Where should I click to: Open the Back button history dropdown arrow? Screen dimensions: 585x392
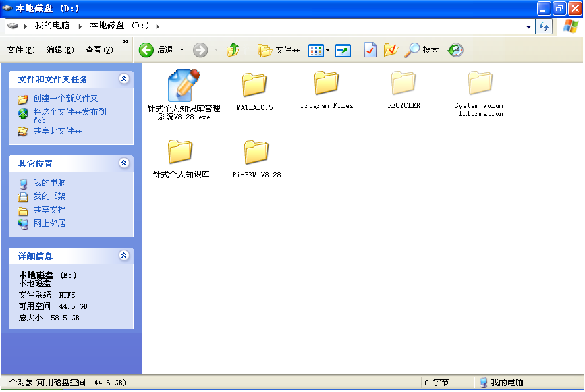182,50
